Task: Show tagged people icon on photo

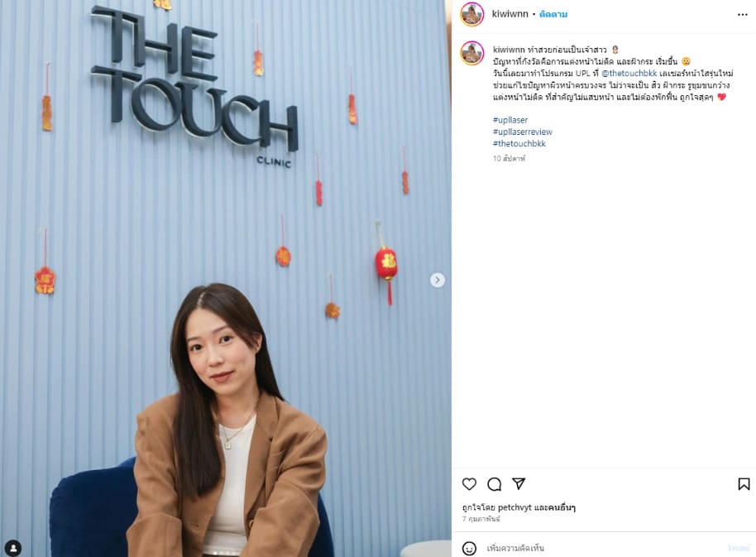Action: 13,549
